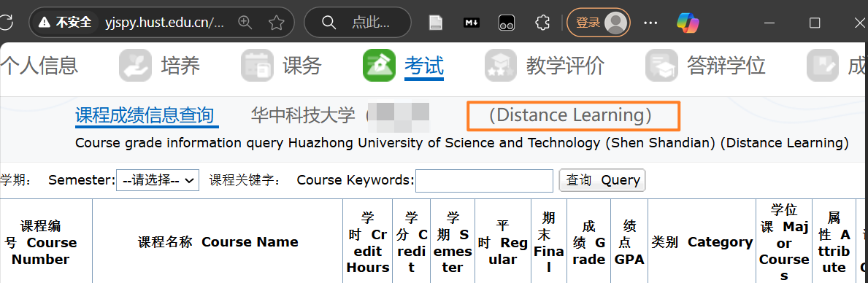Click the Course Keywords input field
The height and width of the screenshot is (283, 868).
[x=485, y=181]
